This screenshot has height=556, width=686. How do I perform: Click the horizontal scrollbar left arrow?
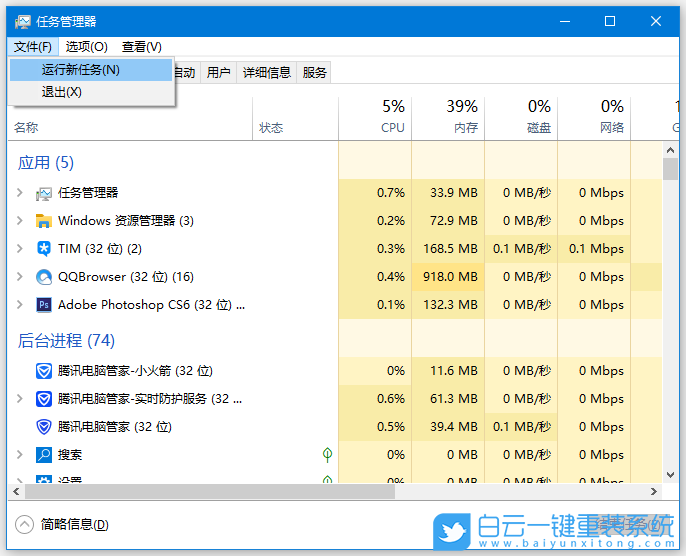click(16, 491)
